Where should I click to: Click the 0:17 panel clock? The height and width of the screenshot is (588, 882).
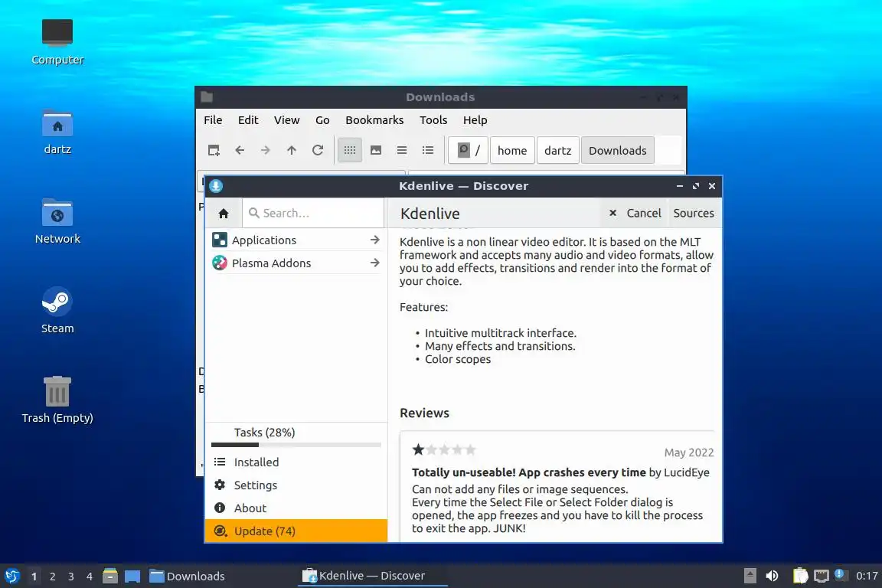(x=866, y=576)
